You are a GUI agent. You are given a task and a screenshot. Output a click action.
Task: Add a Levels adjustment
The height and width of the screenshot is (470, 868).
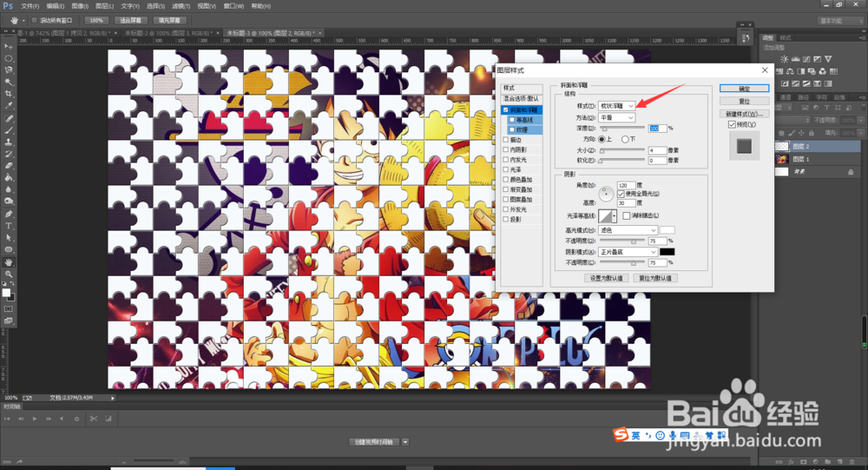pos(795,59)
